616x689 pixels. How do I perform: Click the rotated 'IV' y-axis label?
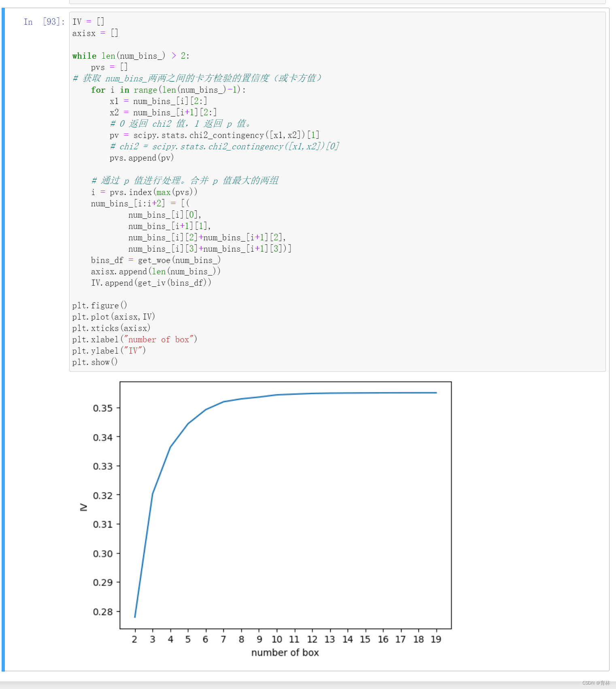coord(83,507)
